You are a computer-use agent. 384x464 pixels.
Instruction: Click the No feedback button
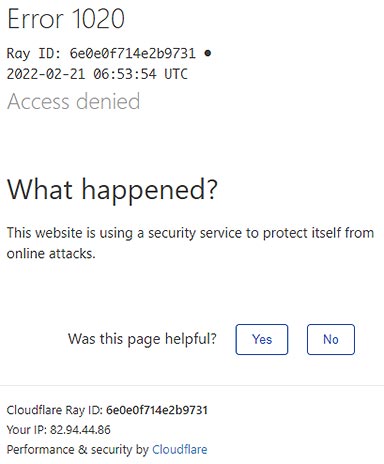[331, 339]
